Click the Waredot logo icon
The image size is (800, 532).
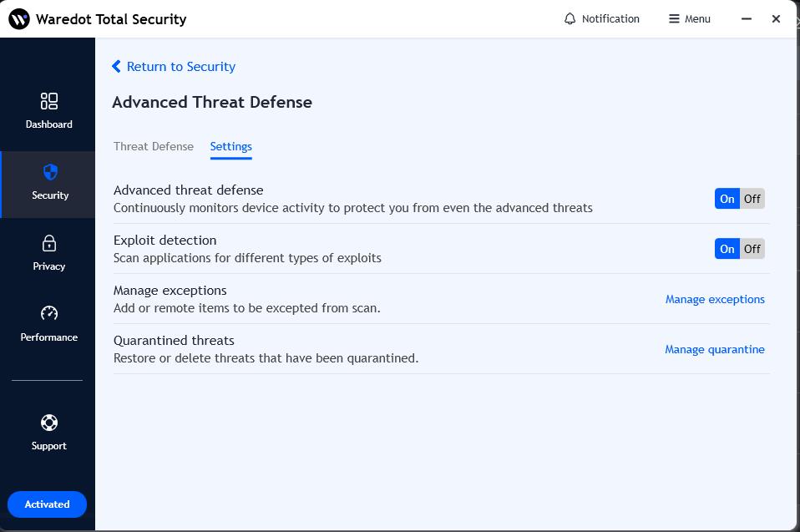(x=18, y=18)
